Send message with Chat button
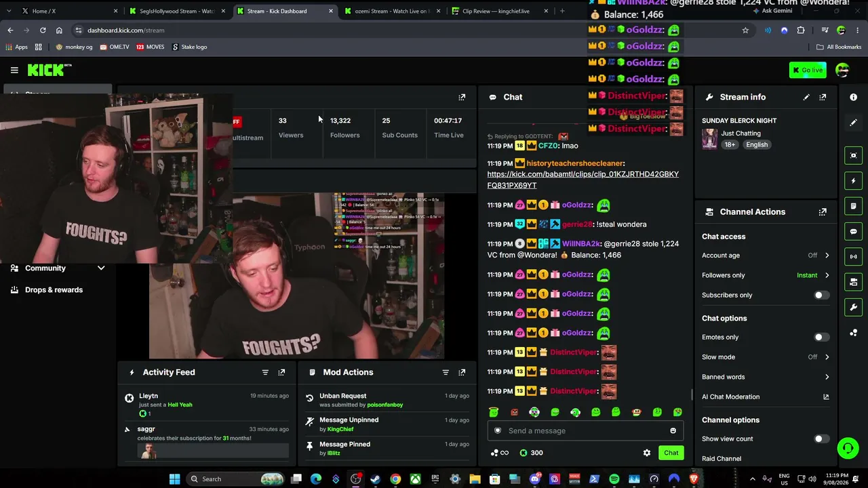Viewport: 868px width, 488px height. pyautogui.click(x=671, y=453)
